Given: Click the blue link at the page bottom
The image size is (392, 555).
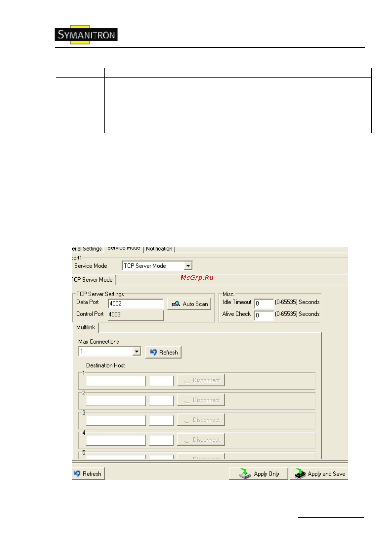Looking at the screenshot, I should point(331,518).
